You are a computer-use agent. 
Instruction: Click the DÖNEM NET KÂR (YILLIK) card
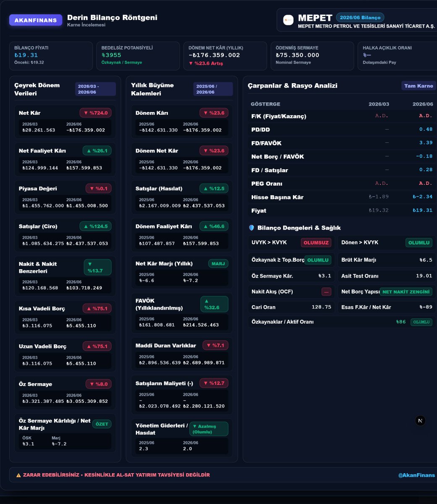[225, 56]
